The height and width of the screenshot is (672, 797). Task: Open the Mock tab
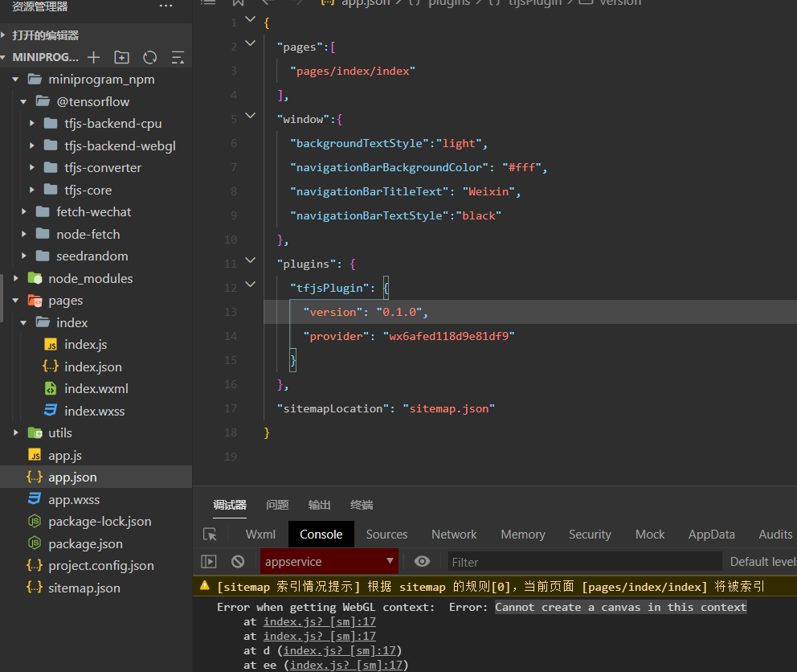(x=650, y=534)
